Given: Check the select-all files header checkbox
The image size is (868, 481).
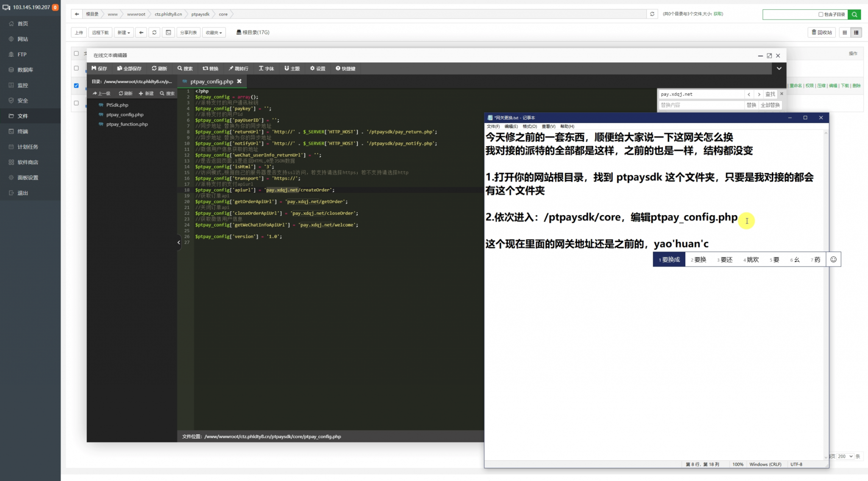Looking at the screenshot, I should 76,53.
